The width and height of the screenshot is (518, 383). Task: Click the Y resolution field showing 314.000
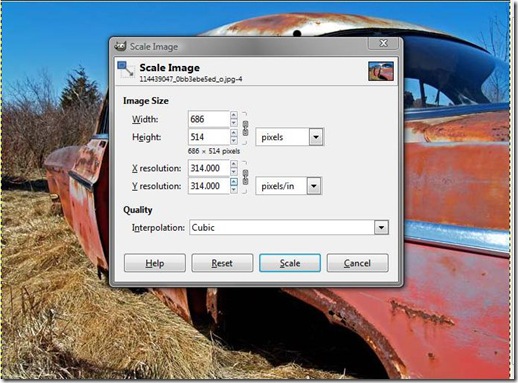(209, 186)
